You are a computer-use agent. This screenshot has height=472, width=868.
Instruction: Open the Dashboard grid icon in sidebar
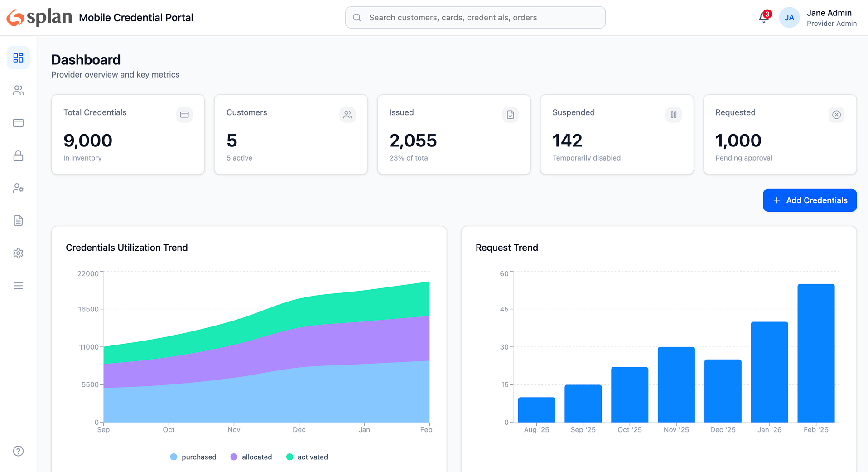pyautogui.click(x=18, y=58)
